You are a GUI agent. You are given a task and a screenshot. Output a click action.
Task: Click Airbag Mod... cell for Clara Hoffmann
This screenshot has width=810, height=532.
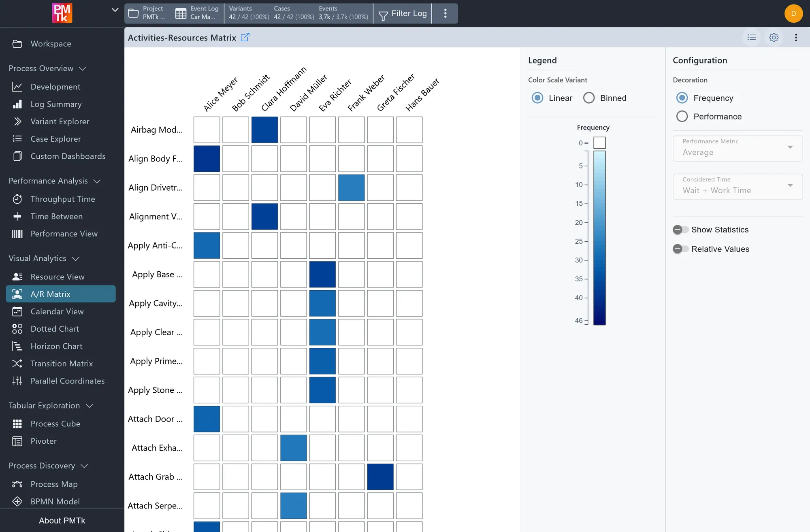click(264, 130)
